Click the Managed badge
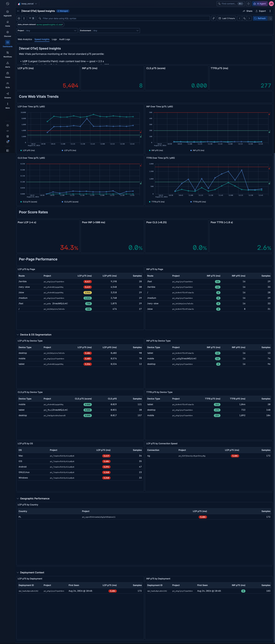Screen dimensions: 275x644 63,11
